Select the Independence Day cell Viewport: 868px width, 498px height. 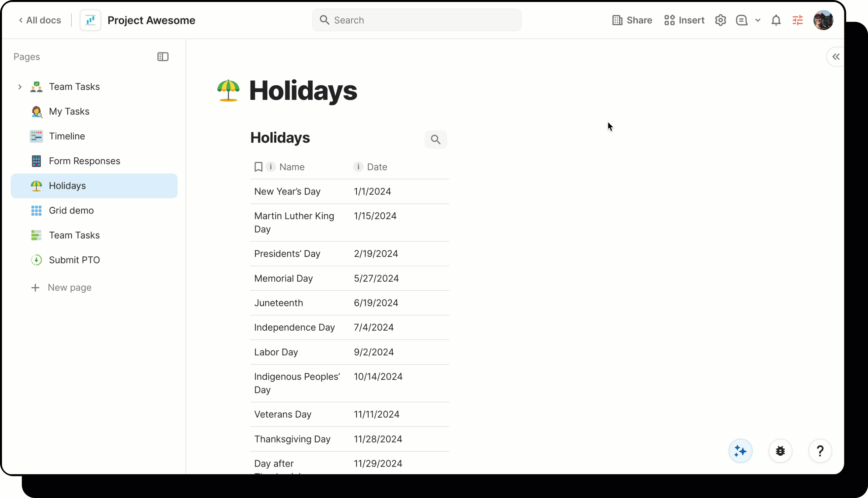[x=299, y=328]
